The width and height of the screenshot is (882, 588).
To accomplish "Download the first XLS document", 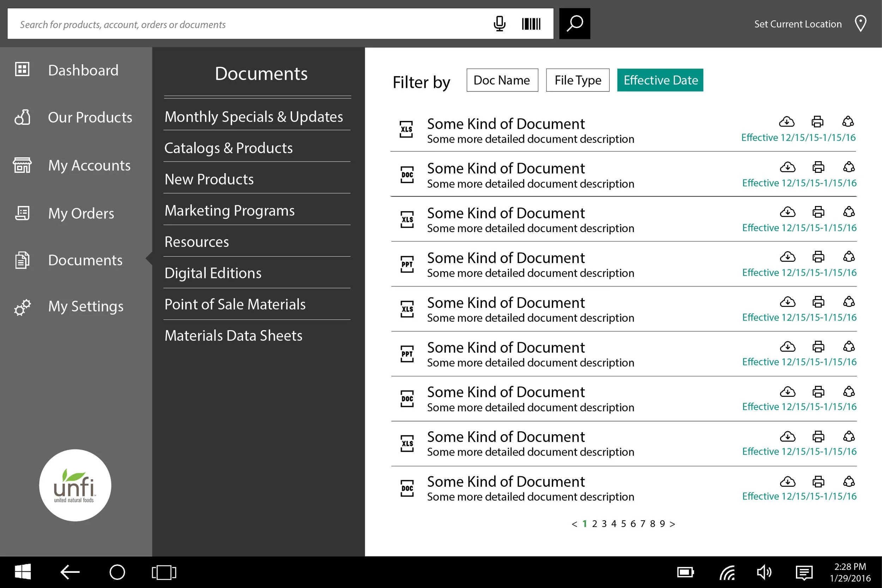I will point(787,121).
